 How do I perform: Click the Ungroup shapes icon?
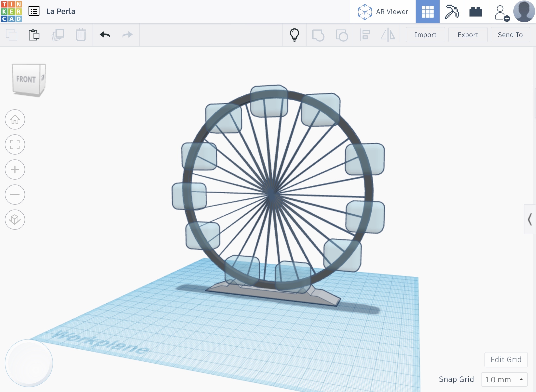pos(342,35)
